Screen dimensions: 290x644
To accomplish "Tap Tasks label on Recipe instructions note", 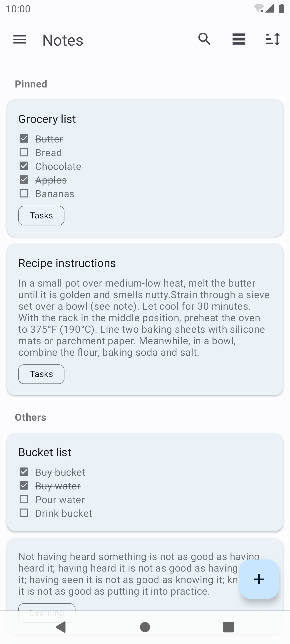I will 41,374.
